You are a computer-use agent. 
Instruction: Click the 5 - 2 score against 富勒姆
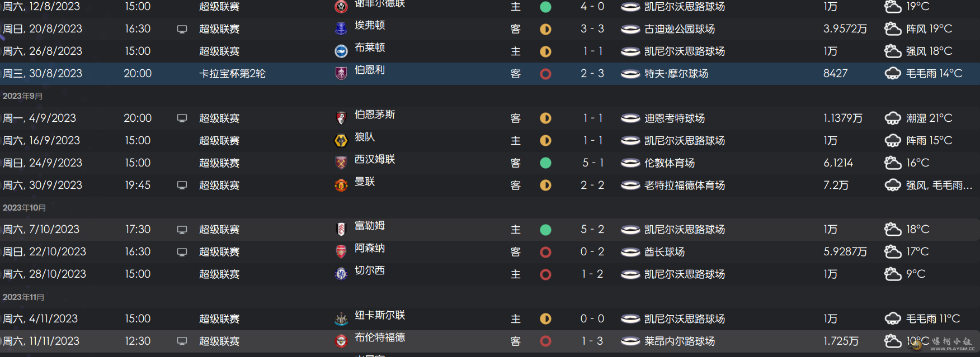click(592, 230)
